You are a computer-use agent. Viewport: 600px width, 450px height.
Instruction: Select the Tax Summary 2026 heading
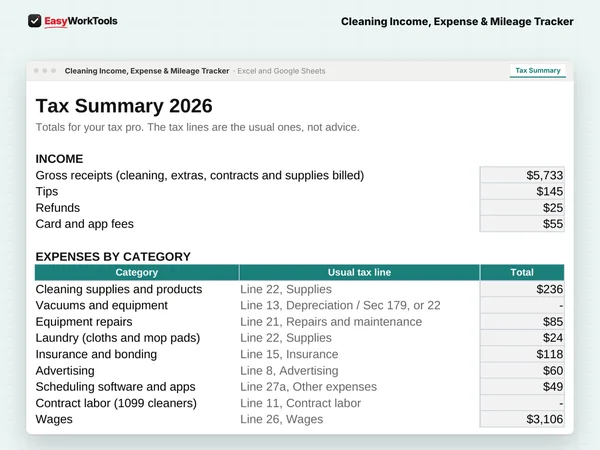pos(124,106)
